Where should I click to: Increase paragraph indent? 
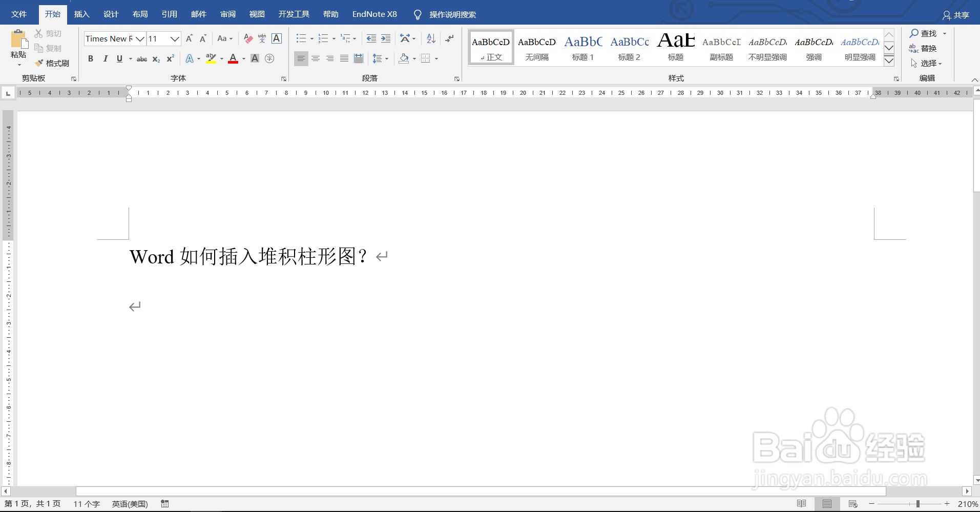tap(386, 38)
